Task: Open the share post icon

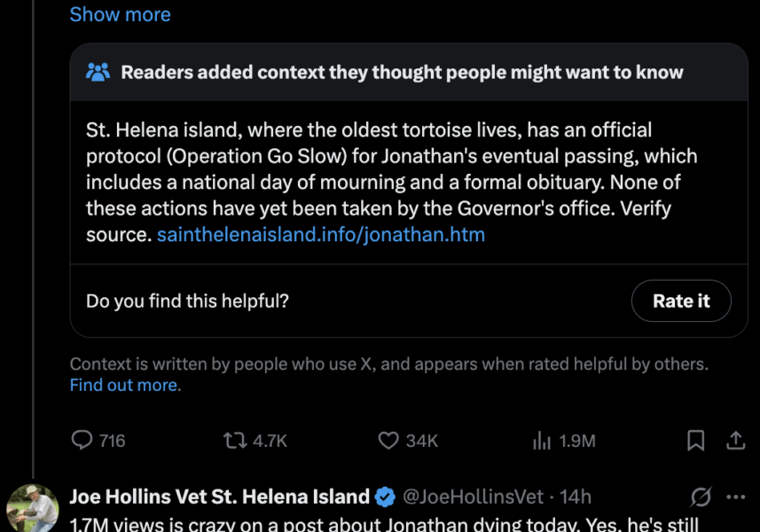Action: pos(735,440)
